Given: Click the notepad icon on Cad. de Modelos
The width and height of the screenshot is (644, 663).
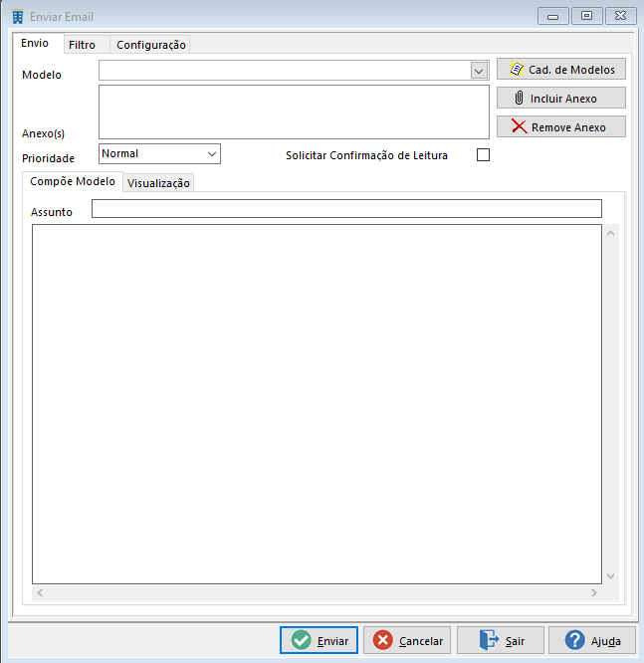Looking at the screenshot, I should (x=517, y=69).
